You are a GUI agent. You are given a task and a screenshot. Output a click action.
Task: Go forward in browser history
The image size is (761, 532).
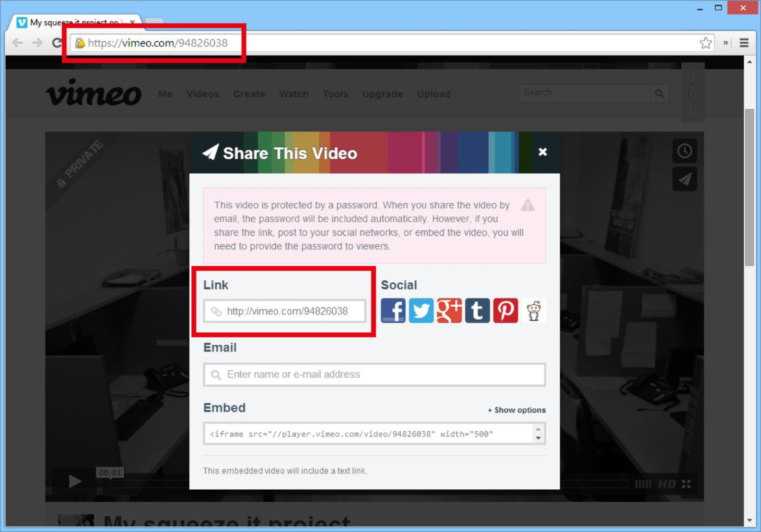[37, 43]
